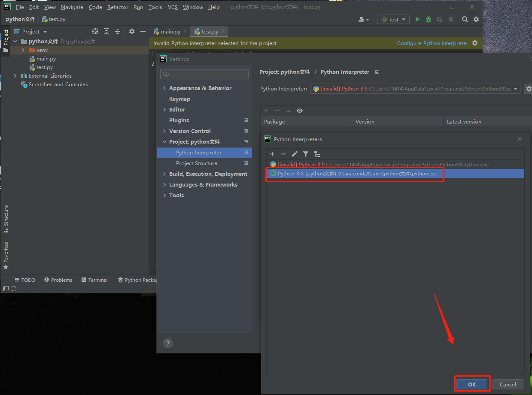The width and height of the screenshot is (532, 395).
Task: Expand External Libraries node
Action: [x=15, y=76]
